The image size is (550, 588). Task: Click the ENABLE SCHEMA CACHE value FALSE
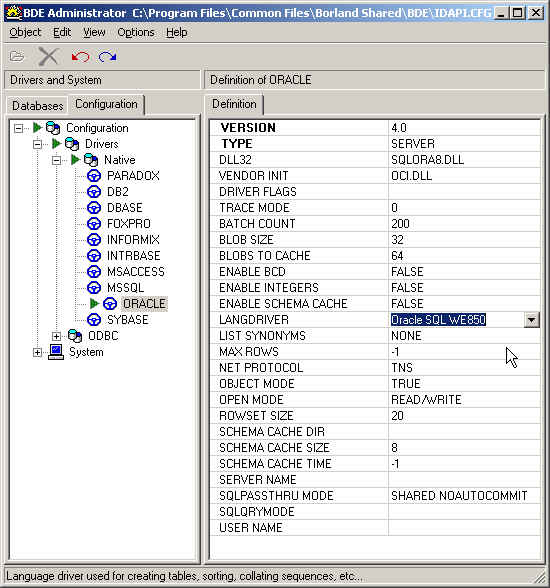407,304
